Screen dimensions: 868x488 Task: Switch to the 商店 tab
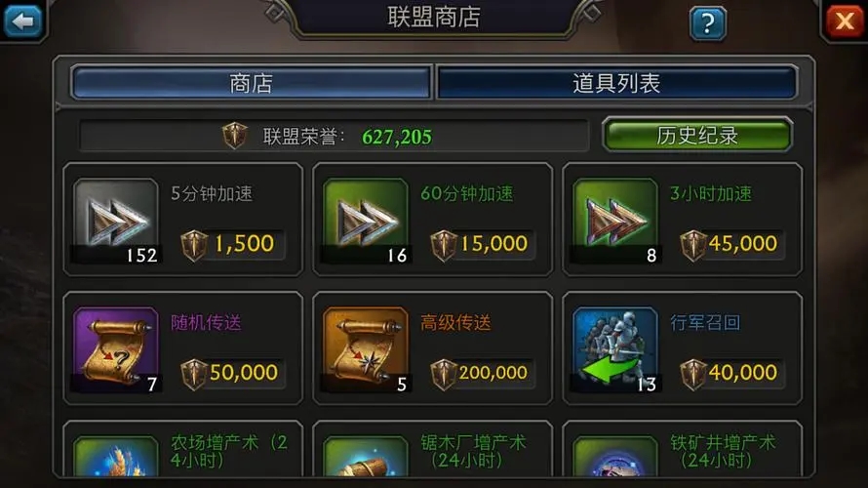[x=251, y=83]
